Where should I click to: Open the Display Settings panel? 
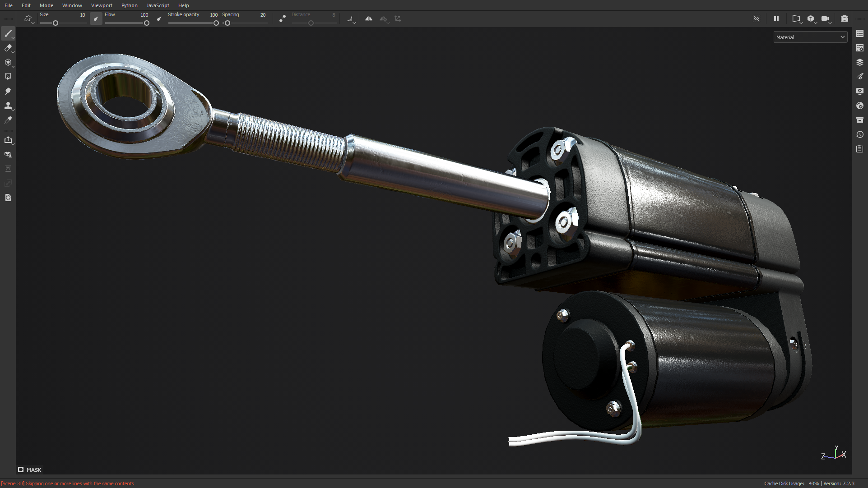tap(860, 91)
